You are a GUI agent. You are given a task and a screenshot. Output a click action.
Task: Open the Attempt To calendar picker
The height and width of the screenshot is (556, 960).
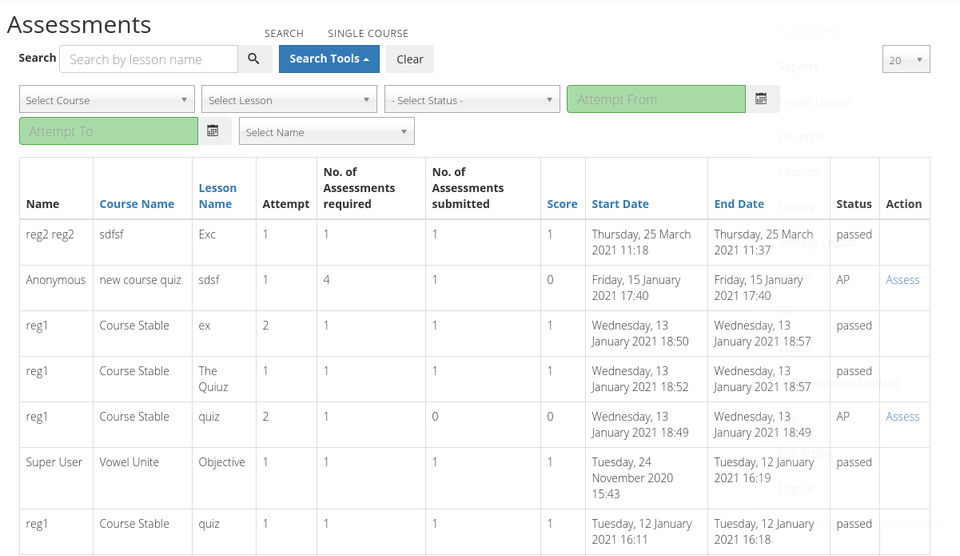click(213, 130)
